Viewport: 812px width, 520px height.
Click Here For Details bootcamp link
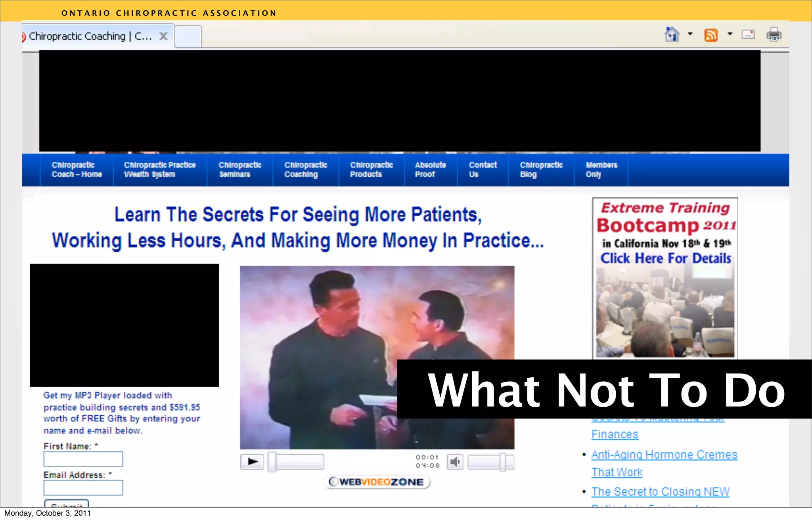click(666, 258)
